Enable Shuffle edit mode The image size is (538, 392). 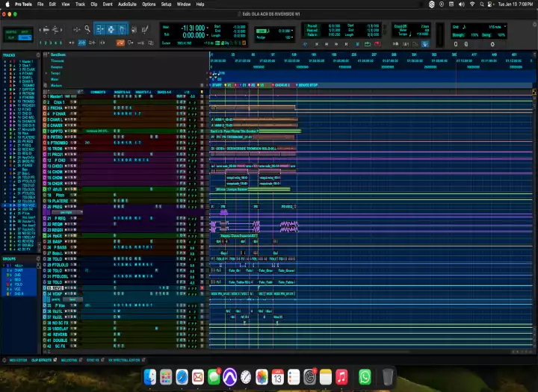pyautogui.click(x=11, y=32)
